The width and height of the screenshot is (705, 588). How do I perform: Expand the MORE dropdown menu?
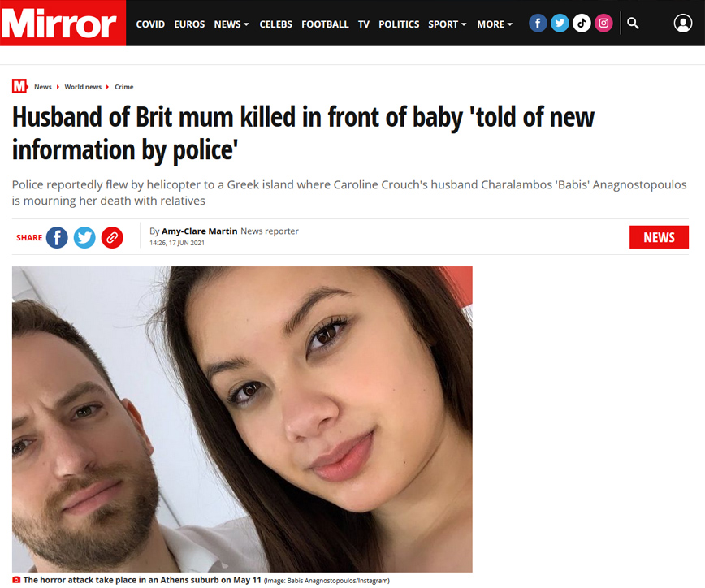click(495, 24)
